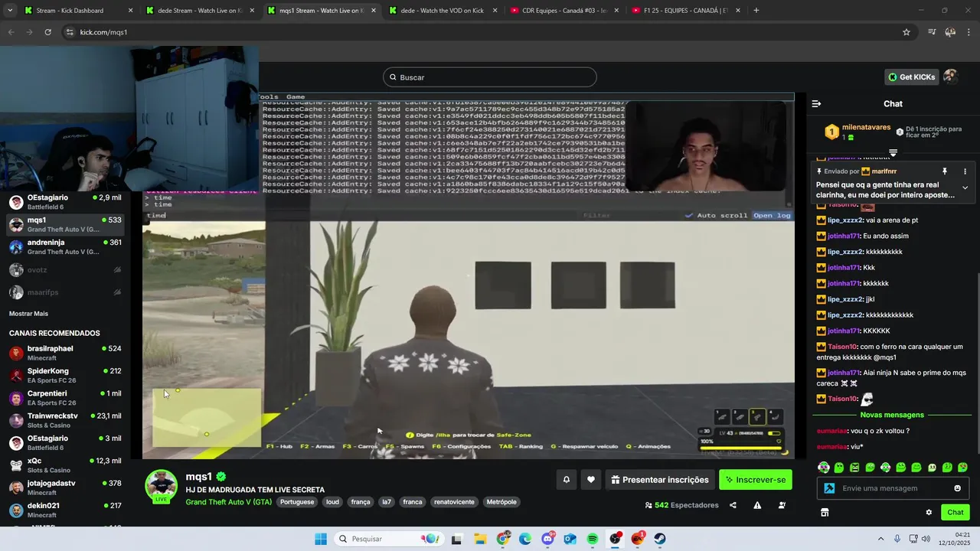Show hidden system tray icons chevron

pos(880,539)
